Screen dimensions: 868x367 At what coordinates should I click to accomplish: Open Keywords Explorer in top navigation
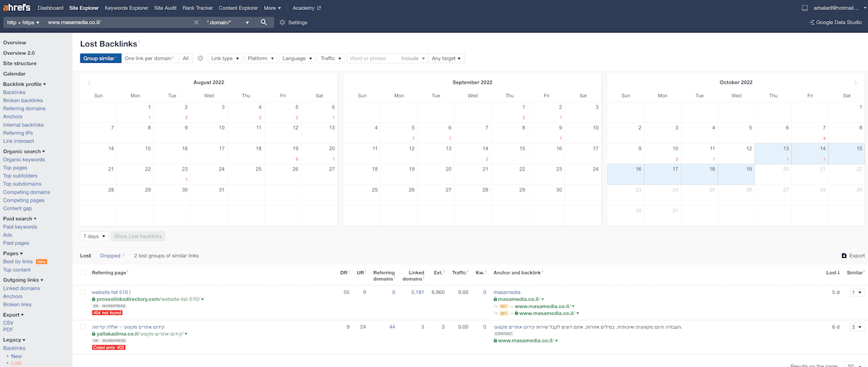[127, 8]
